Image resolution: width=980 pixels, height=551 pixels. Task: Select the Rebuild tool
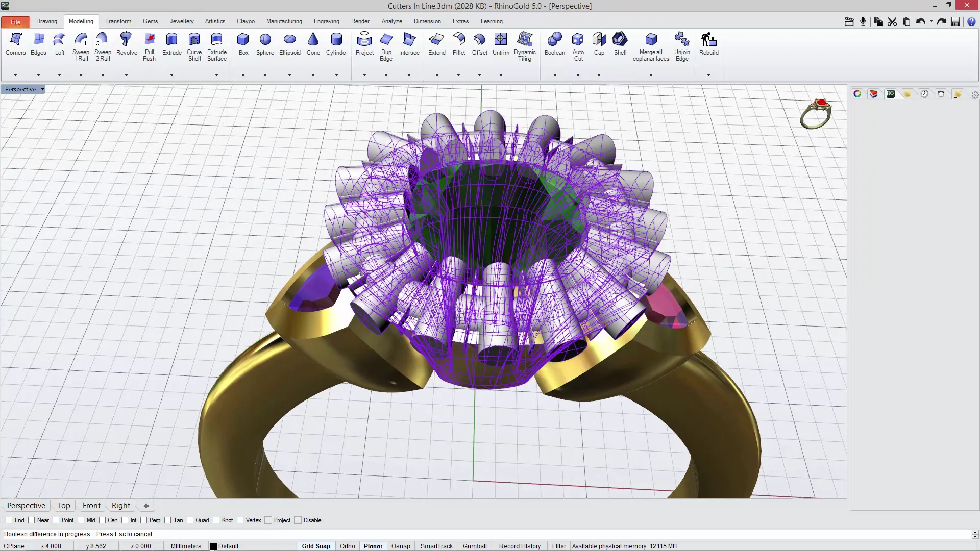tap(708, 44)
